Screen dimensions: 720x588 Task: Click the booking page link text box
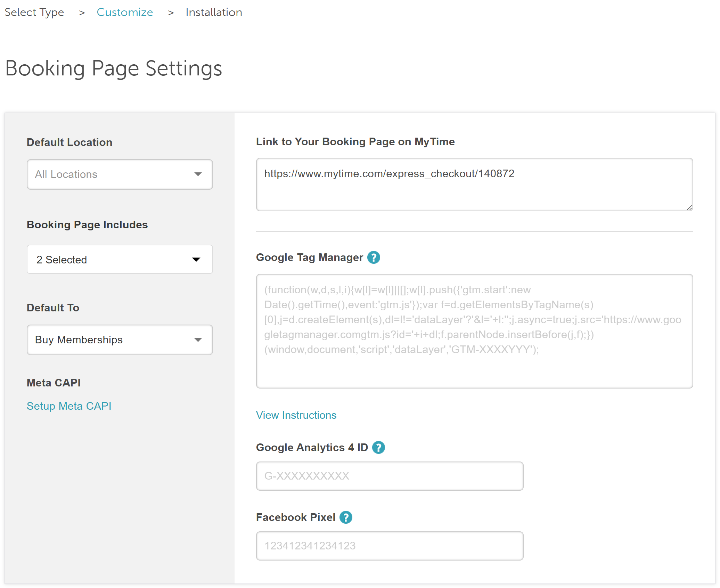click(x=474, y=185)
